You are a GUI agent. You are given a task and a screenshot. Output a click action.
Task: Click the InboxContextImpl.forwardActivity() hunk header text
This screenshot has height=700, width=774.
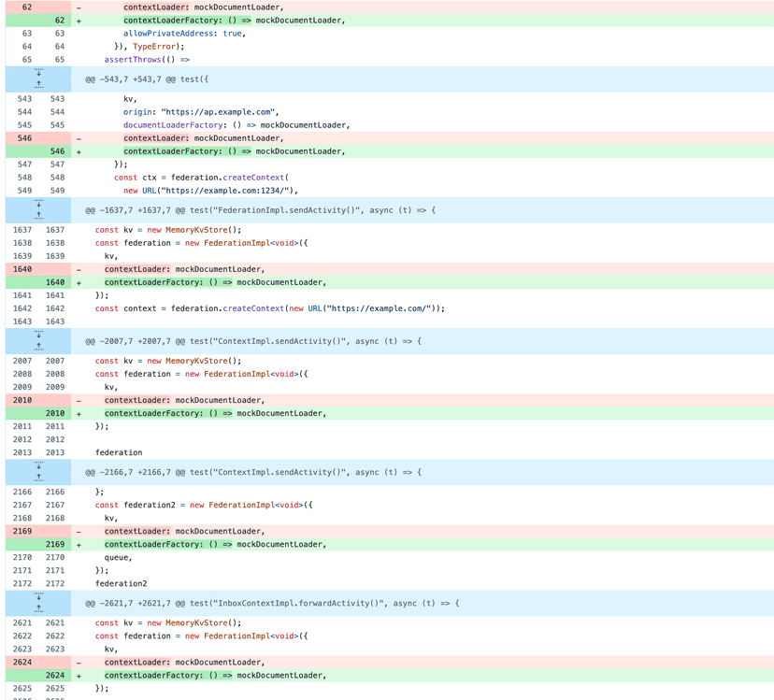tap(272, 603)
